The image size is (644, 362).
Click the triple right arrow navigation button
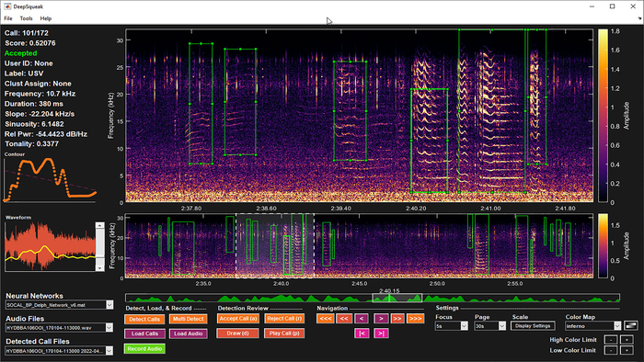coord(415,319)
